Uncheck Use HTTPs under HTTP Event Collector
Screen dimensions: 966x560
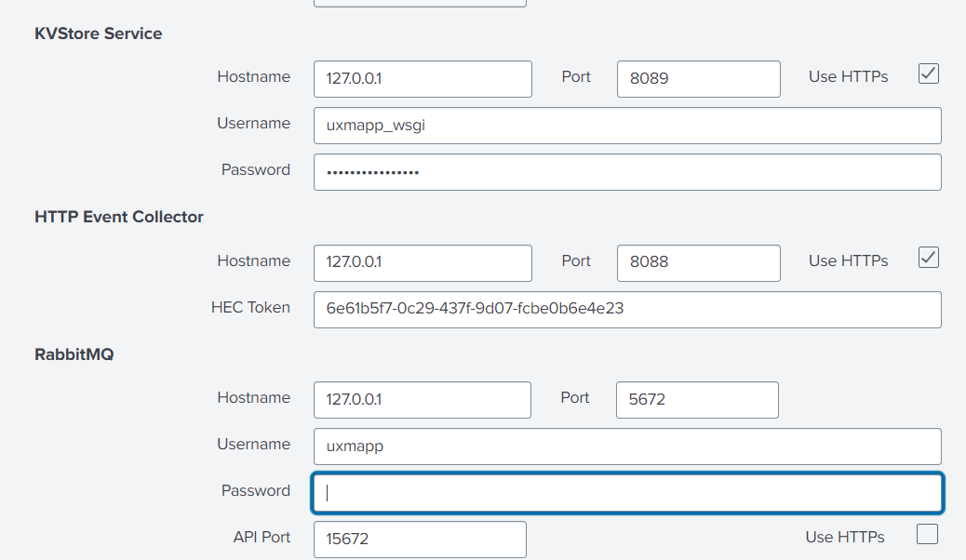[x=928, y=258]
